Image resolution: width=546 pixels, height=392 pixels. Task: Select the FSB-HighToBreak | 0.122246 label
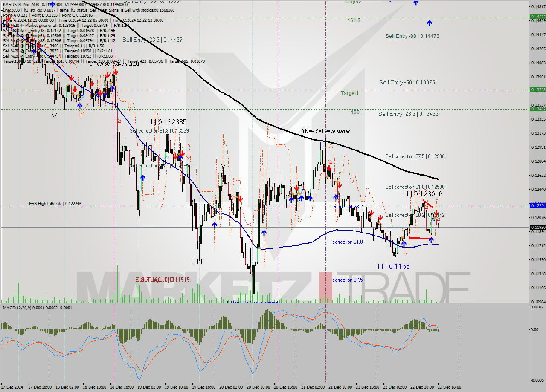pos(55,204)
